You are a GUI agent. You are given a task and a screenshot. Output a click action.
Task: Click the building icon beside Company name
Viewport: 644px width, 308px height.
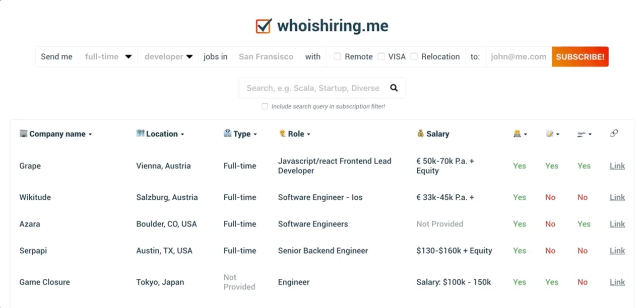[23, 133]
